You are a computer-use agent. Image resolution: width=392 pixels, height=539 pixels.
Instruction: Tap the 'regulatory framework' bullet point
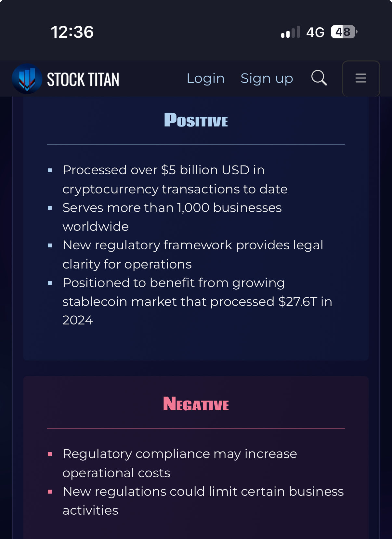click(193, 255)
